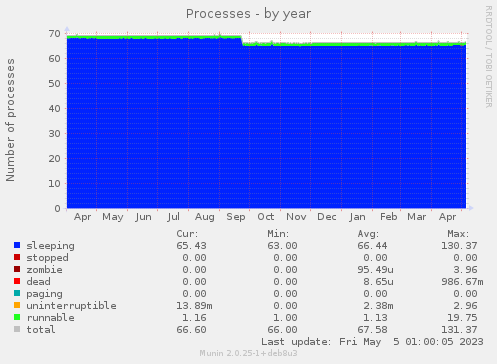Click the 'stopped' legend label
The height and width of the screenshot is (364, 497).
pos(48,258)
